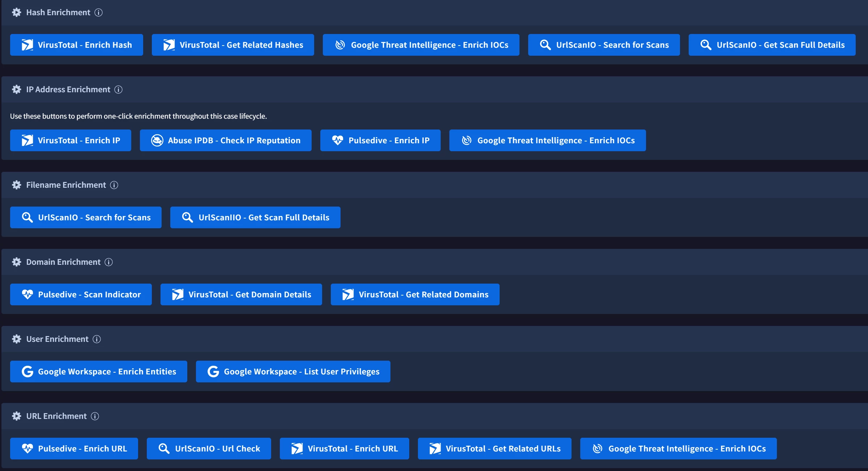Screen dimensions: 868x471
Task: Click URL Enrichment gear icon
Action: (17, 416)
